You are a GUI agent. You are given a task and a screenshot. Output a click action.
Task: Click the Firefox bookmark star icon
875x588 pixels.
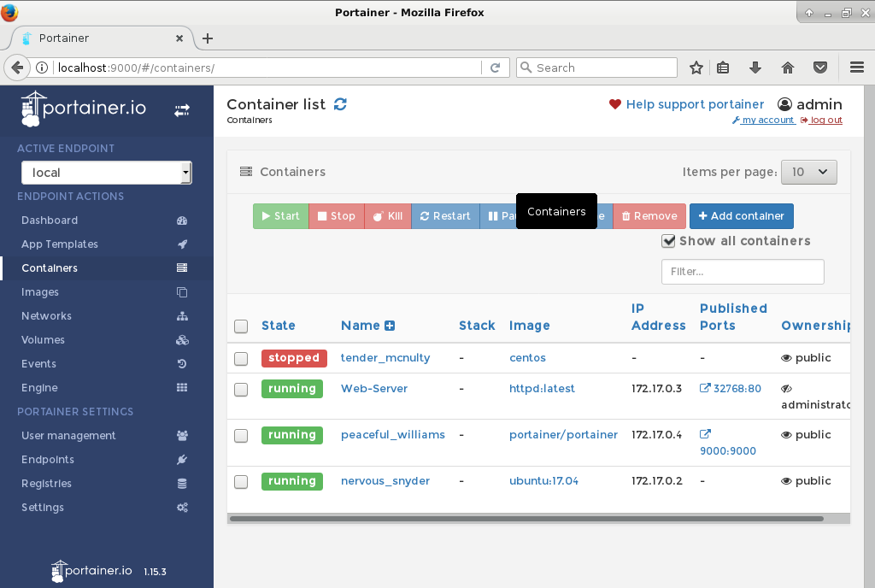[696, 68]
